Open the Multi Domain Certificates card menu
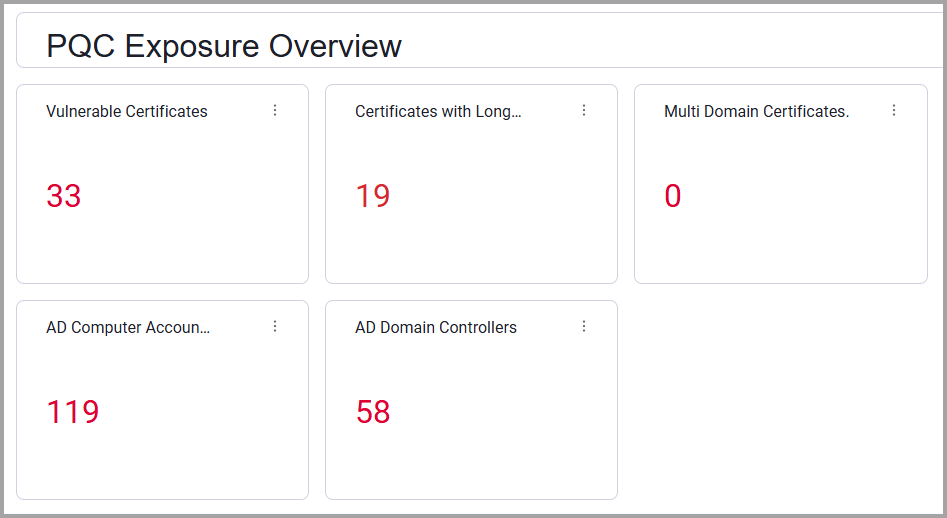The width and height of the screenshot is (947, 518). pyautogui.click(x=894, y=110)
